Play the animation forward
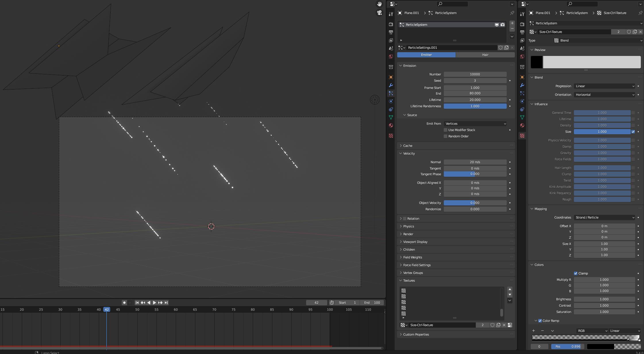Image resolution: width=644 pixels, height=354 pixels. click(x=155, y=303)
